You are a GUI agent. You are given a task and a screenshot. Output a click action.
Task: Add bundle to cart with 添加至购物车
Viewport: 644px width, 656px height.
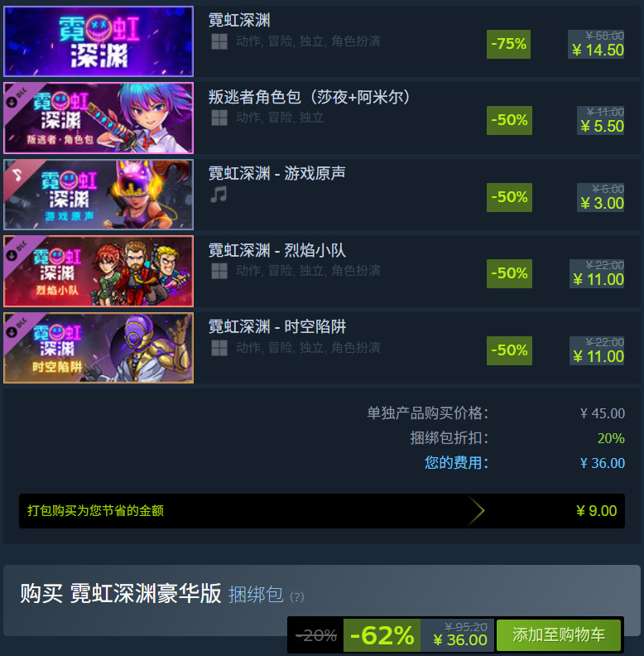tap(559, 635)
